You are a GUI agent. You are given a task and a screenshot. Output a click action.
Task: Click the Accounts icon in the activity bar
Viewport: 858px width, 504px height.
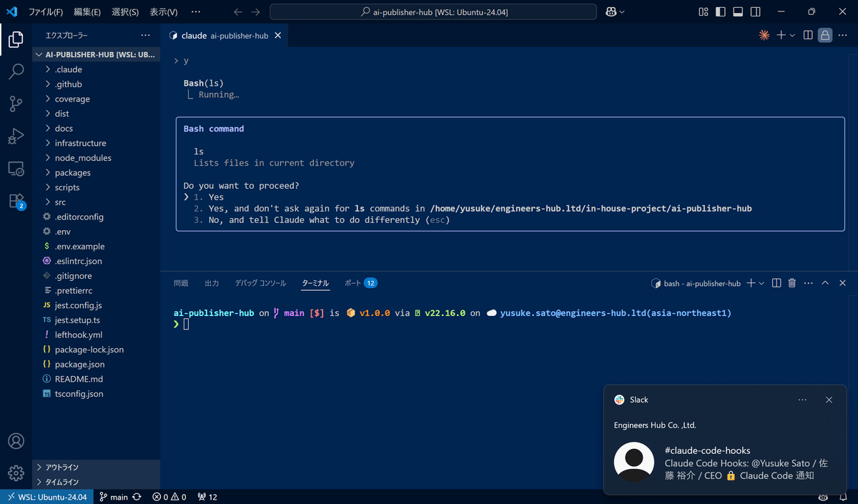[16, 441]
